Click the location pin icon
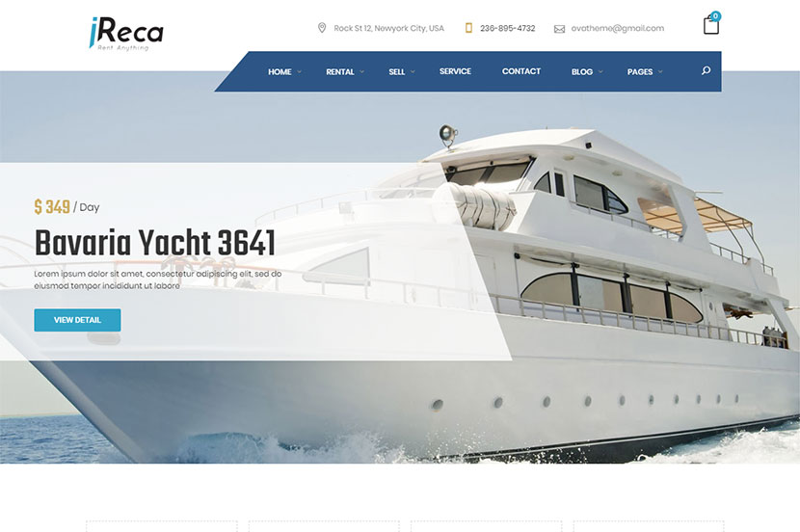This screenshot has width=800, height=532. (x=321, y=28)
